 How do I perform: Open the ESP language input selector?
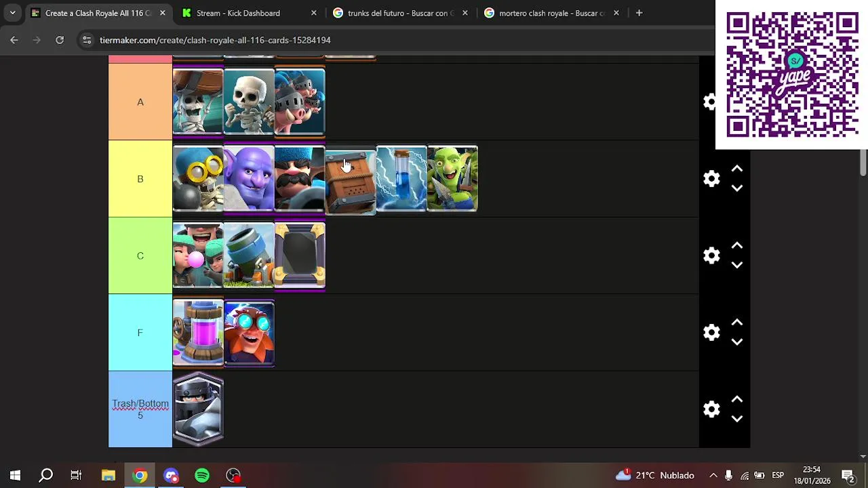pos(778,475)
